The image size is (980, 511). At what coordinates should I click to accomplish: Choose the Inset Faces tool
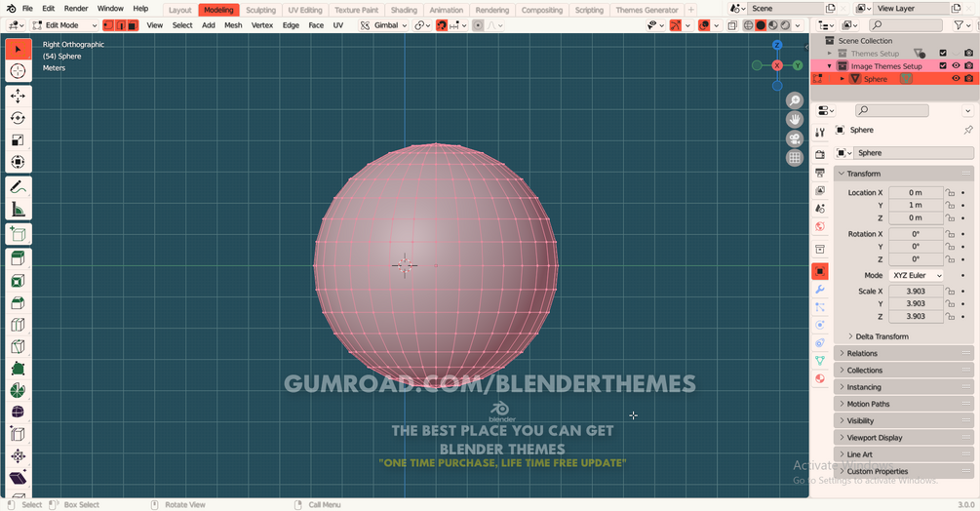19,281
